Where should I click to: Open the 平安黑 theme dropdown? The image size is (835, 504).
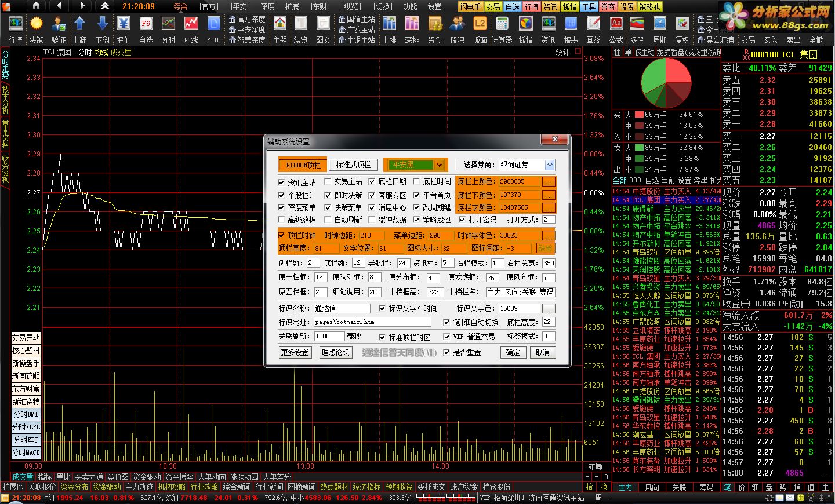tap(415, 165)
